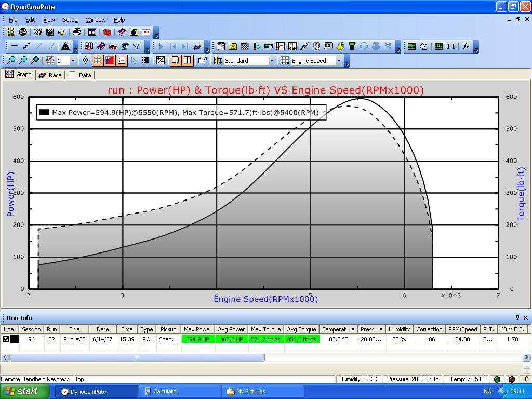Click the Run Info horizontal scrollbar right arrow
This screenshot has height=399, width=532.
pyautogui.click(x=526, y=357)
